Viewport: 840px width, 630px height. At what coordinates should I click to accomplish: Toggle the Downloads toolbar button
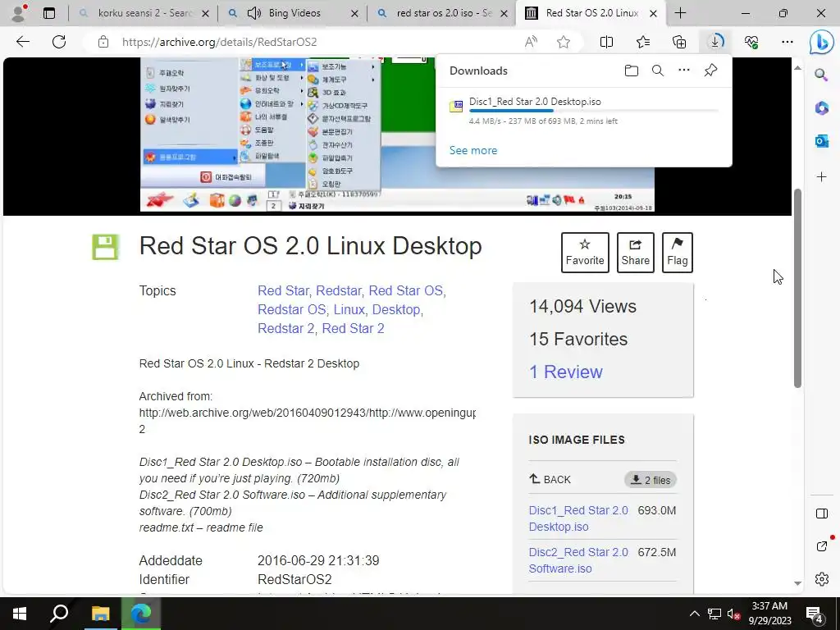pyautogui.click(x=715, y=42)
